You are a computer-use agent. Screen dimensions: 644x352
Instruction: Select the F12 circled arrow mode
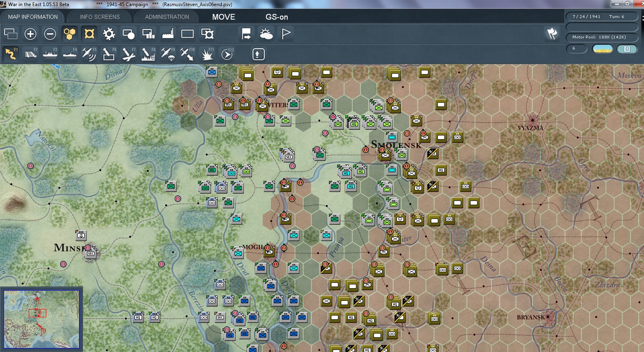(227, 54)
